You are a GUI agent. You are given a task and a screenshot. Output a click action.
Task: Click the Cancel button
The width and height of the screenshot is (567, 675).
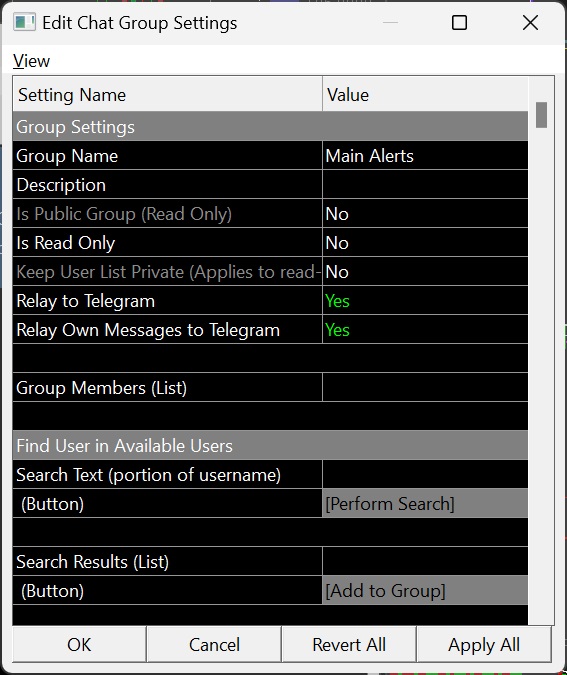[x=214, y=644]
